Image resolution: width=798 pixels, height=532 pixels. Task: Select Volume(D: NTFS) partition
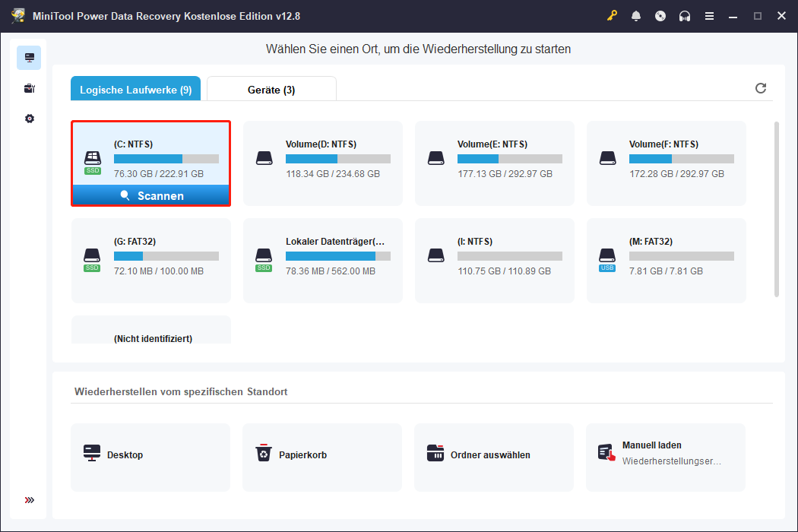click(322, 163)
